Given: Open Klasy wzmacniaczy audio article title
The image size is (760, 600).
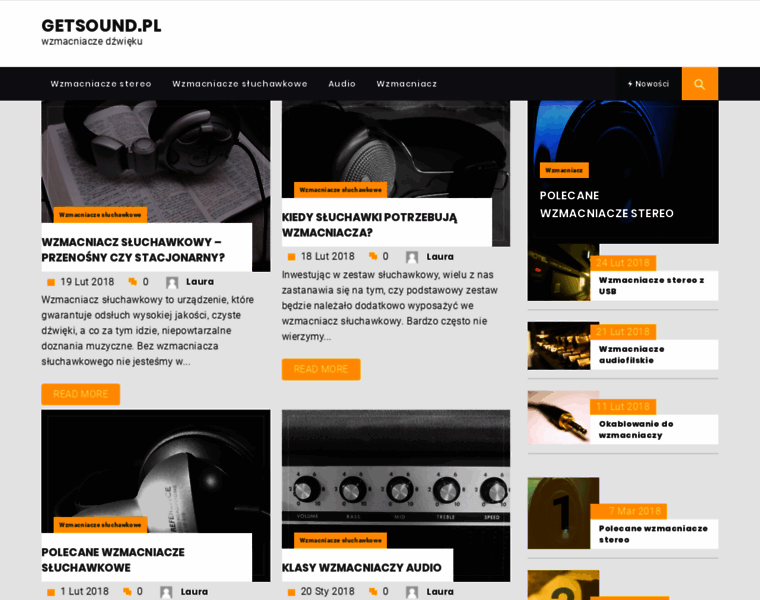Looking at the screenshot, I should tap(362, 568).
